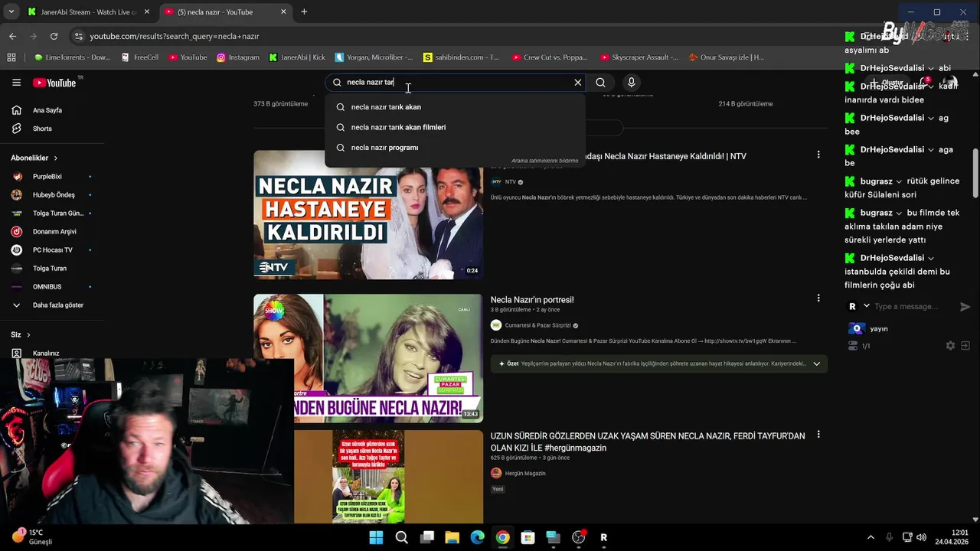Image resolution: width=980 pixels, height=551 pixels.
Task: Choose suggestion necla nazır tarık akan filmleri
Action: pyautogui.click(x=455, y=127)
